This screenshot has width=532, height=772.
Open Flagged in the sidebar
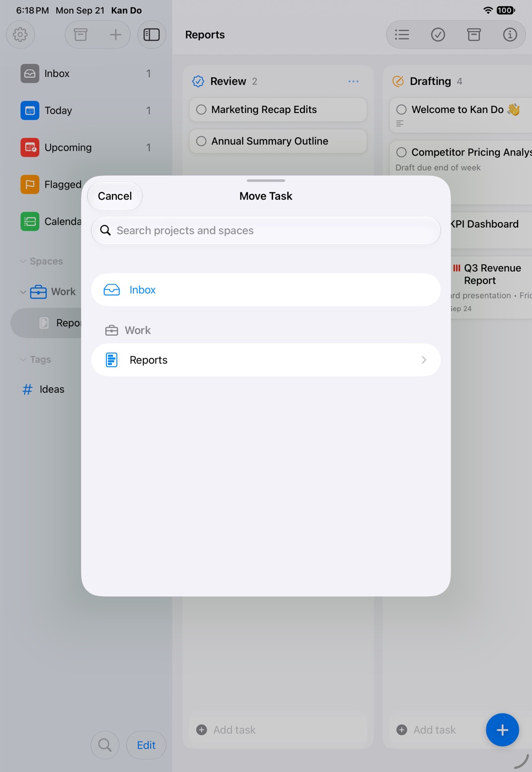[50, 184]
